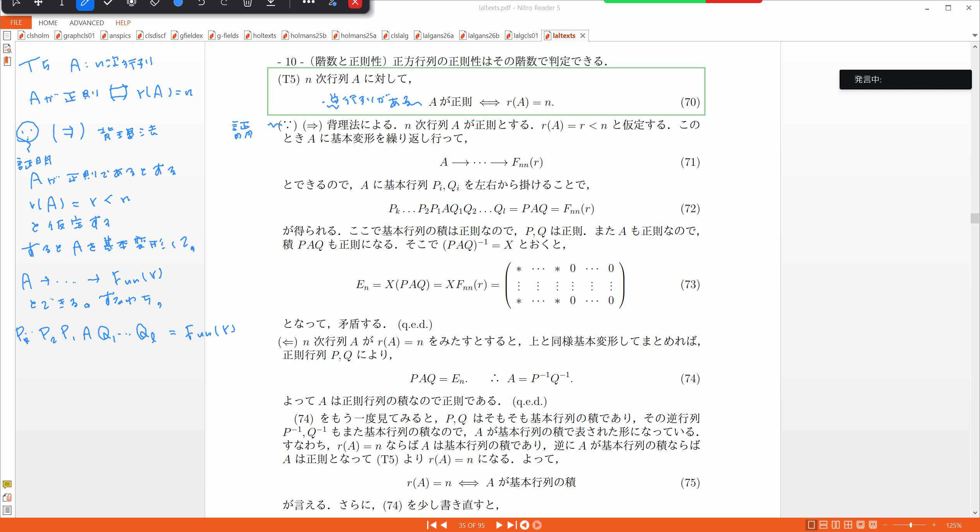This screenshot has height=532, width=980.
Task: Go to next view (circular forward)
Action: click(537, 525)
